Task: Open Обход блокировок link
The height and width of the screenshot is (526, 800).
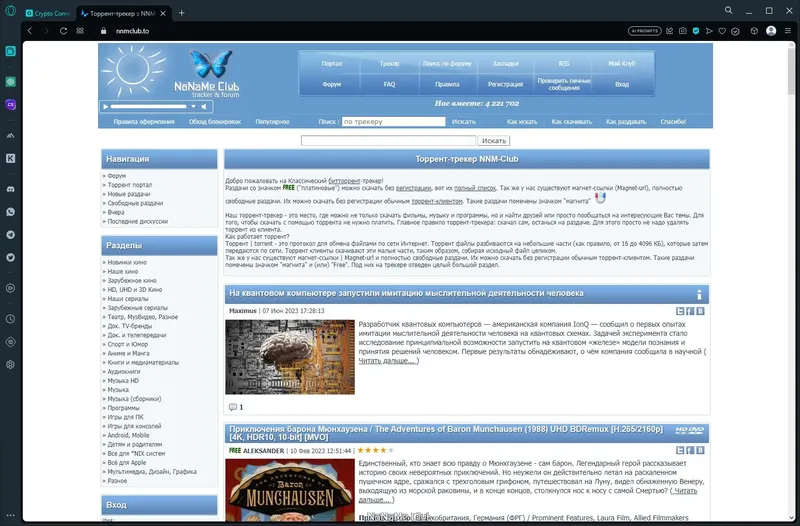Action: (215, 122)
